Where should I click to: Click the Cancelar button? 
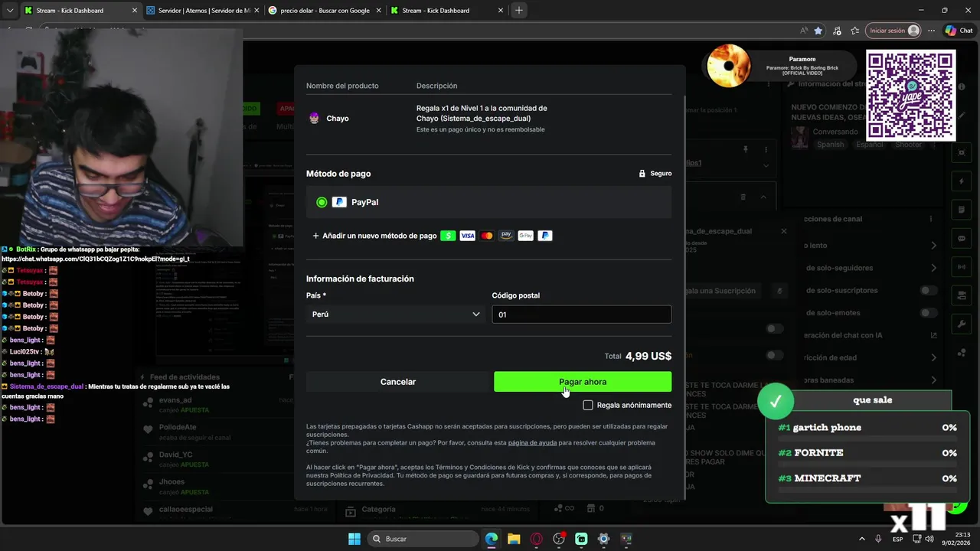398,382
